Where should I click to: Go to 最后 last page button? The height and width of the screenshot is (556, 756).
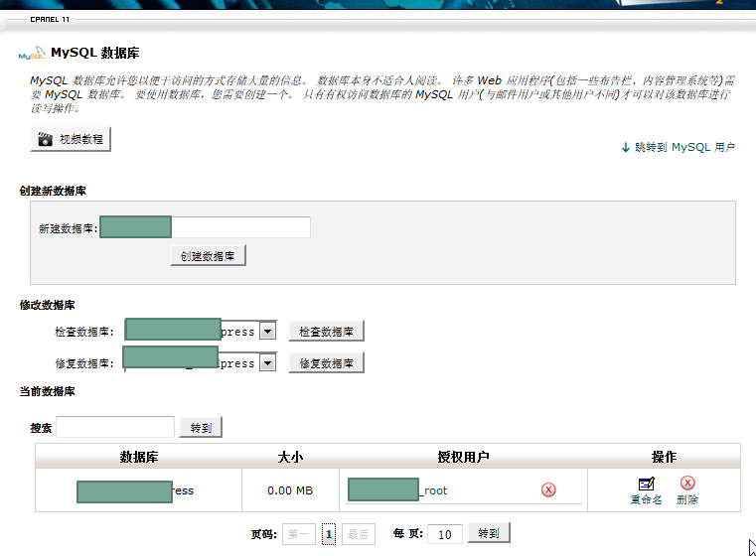point(359,534)
